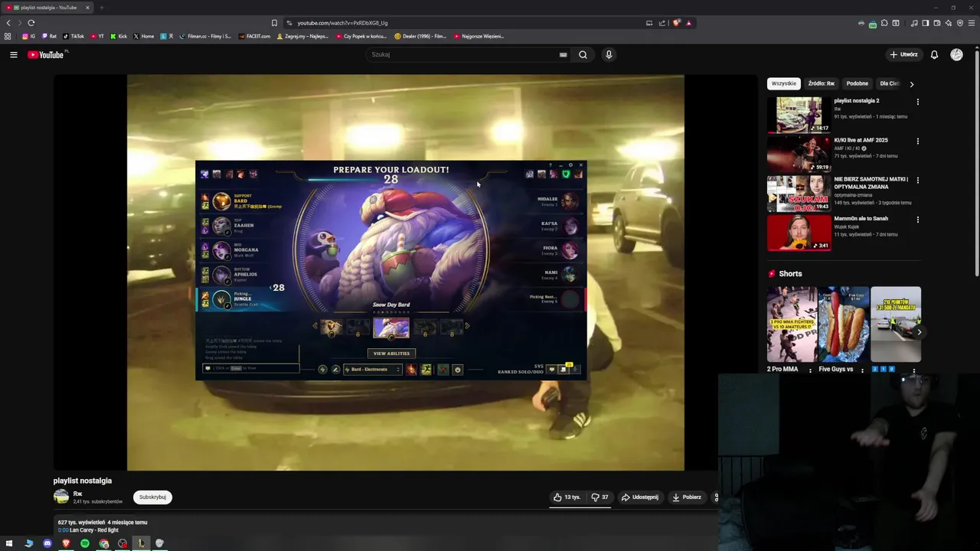Start voice search with microphone icon
Viewport: 980px width, 551px height.
609,54
